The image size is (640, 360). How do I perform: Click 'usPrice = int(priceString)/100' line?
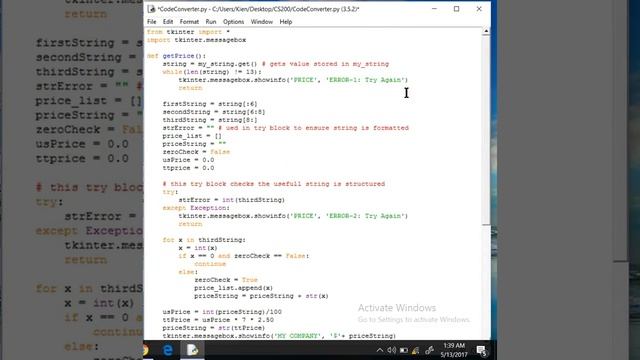222,312
